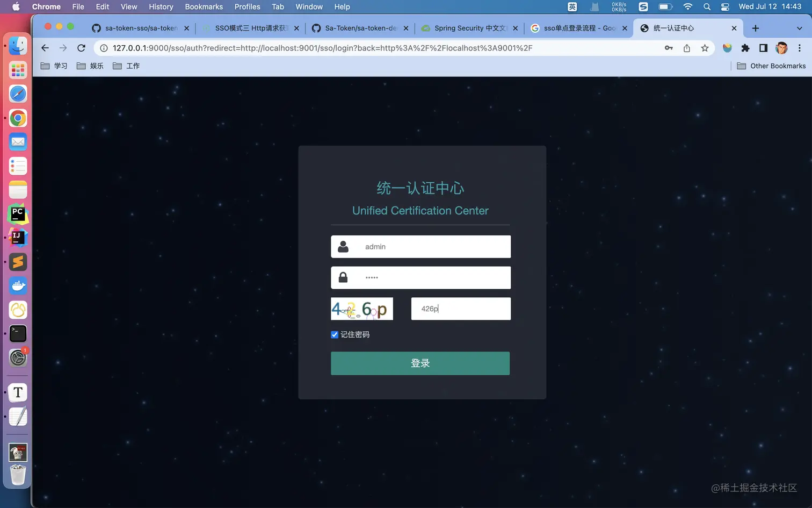
Task: Reload the login page
Action: (81, 48)
